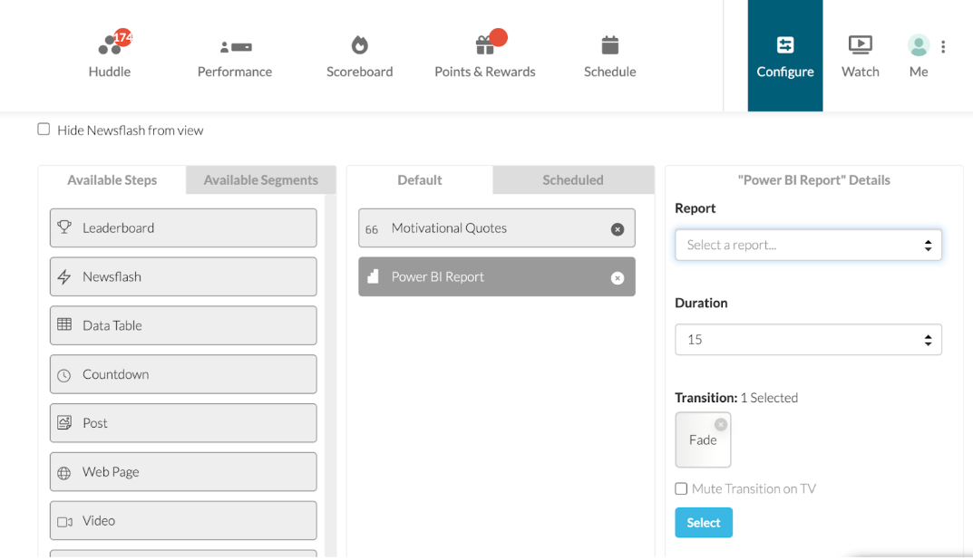The width and height of the screenshot is (973, 560).
Task: Open the Duration dropdown showing 15
Action: point(808,339)
